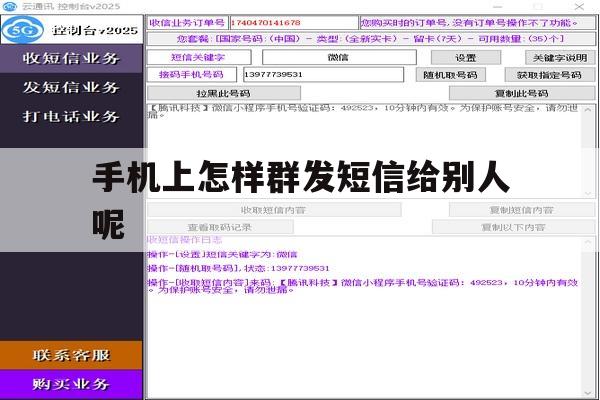Open the 打电话业务 menu item

pyautogui.click(x=71, y=116)
